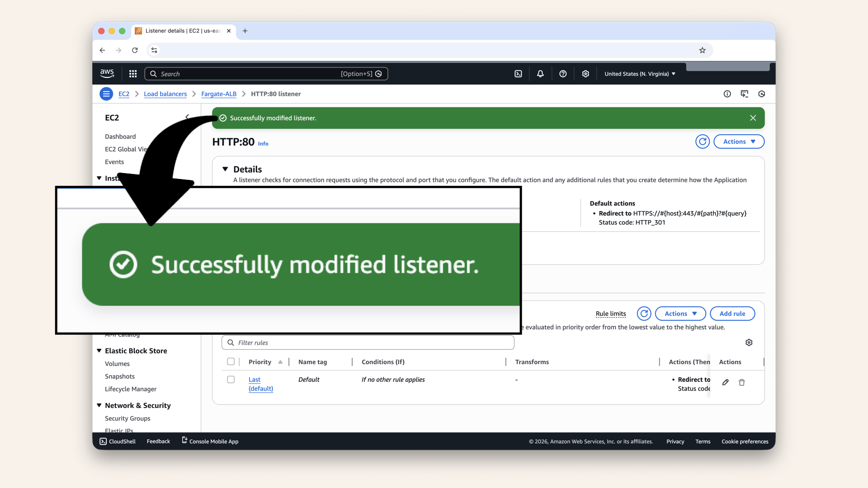Collapse the Details section
This screenshot has width=868, height=488.
226,169
